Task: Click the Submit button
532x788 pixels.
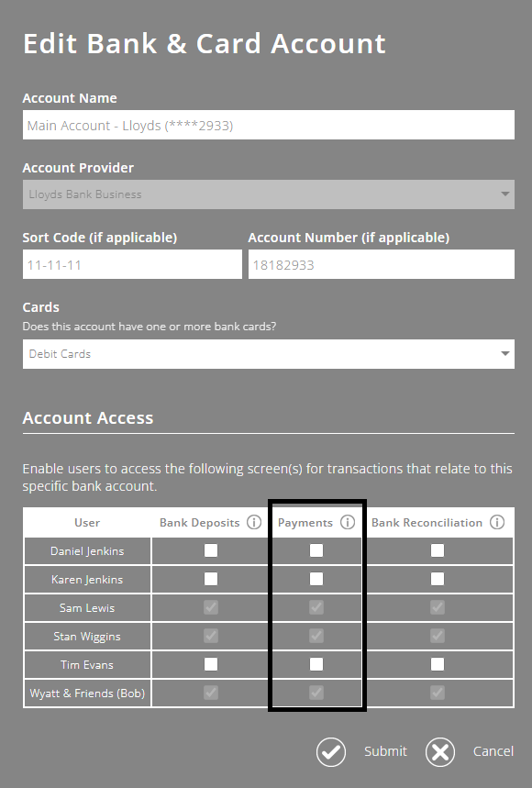Action: [385, 751]
